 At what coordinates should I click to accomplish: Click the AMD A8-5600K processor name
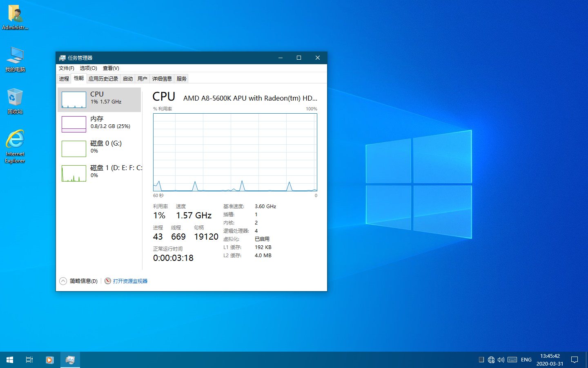point(250,98)
